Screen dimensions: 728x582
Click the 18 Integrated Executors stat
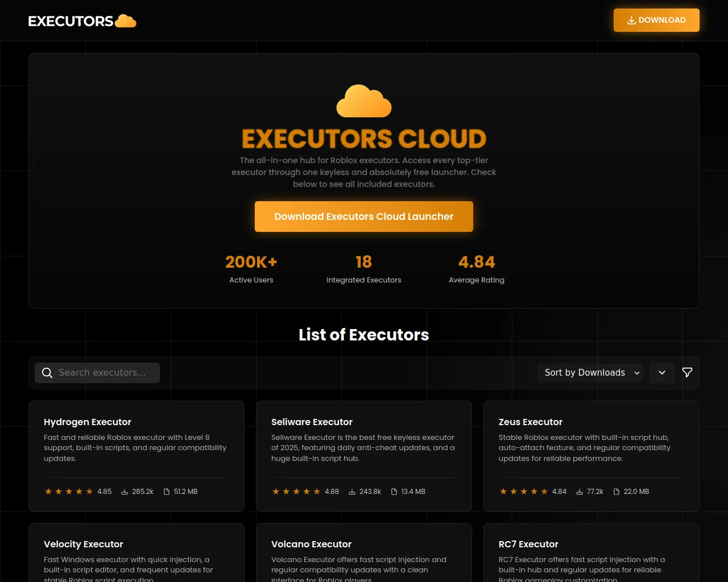point(364,269)
